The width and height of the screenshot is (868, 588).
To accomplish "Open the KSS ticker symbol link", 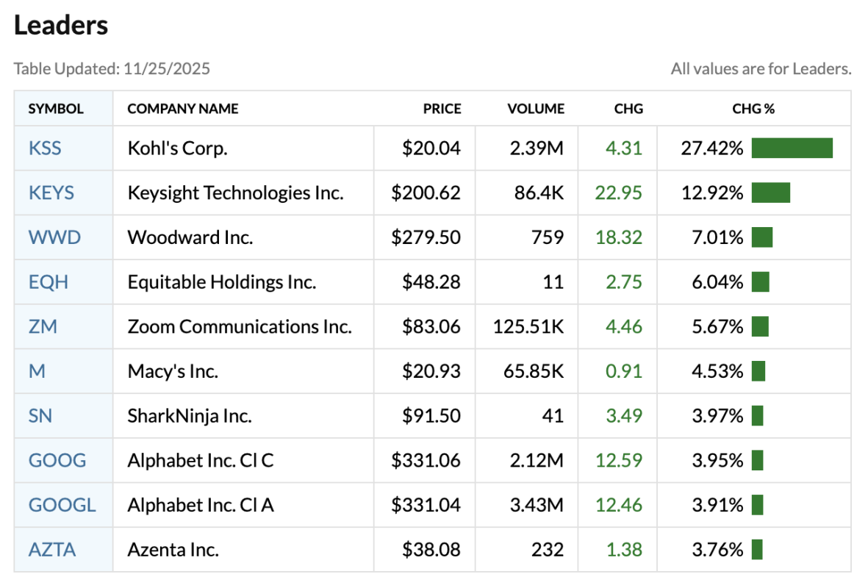I will coord(45,148).
